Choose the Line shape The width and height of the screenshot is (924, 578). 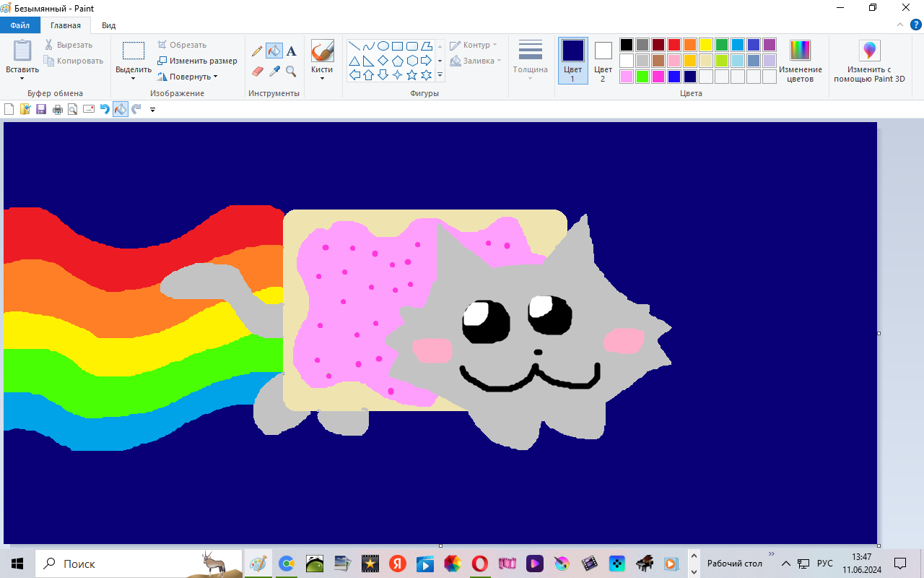(354, 46)
